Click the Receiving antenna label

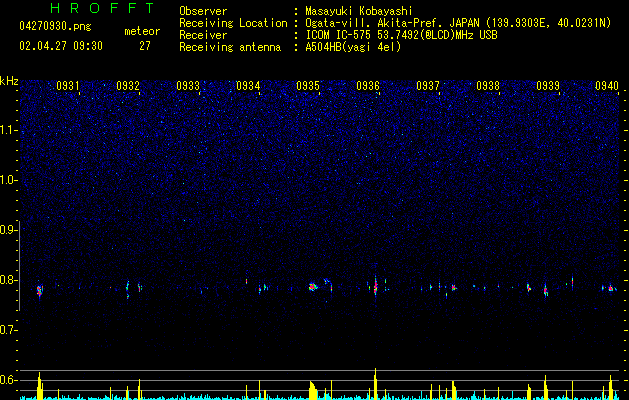[230, 47]
